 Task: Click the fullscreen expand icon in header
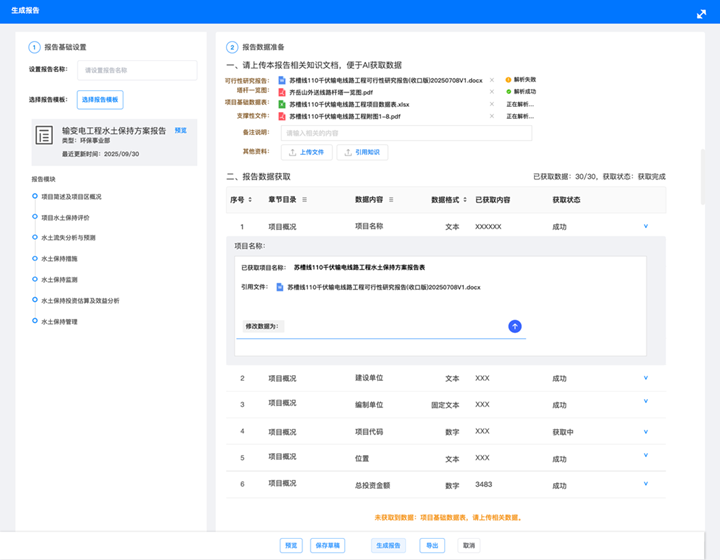[701, 14]
